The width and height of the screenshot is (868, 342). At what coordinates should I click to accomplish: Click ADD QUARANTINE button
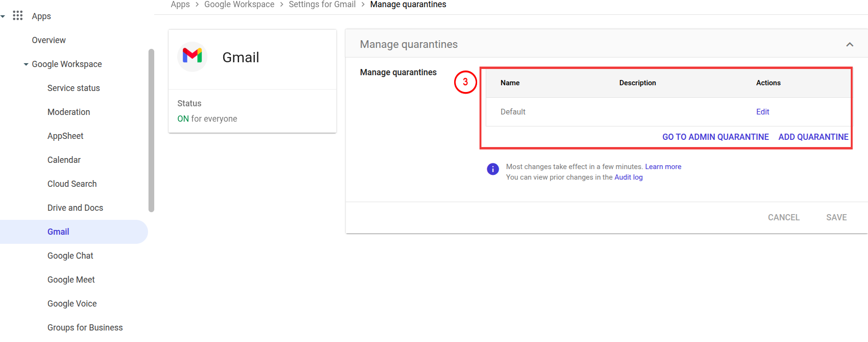coord(813,137)
